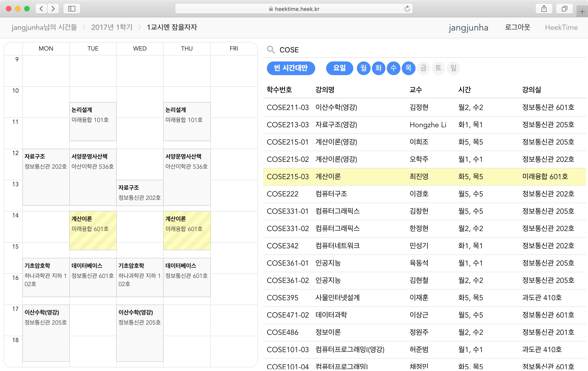Viewport: 588px width, 371px height.
Task: Click Monday 이산수학(영강) timetable block
Action: pyautogui.click(x=46, y=333)
